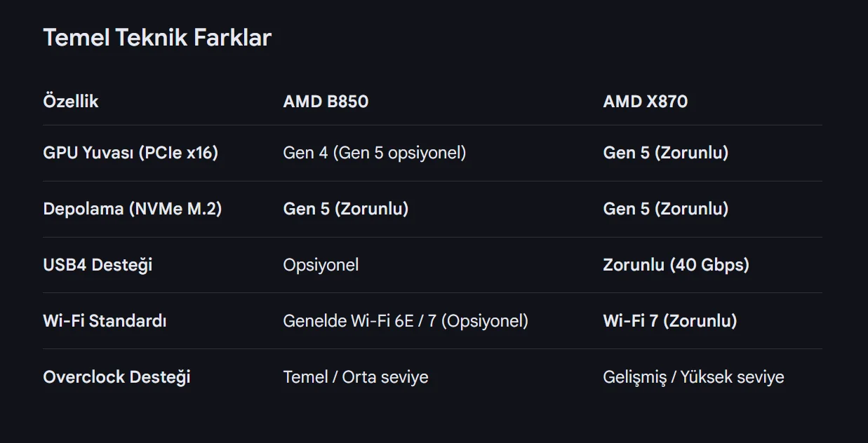Click the divider line below the header row
The image size is (868, 443).
click(x=432, y=125)
